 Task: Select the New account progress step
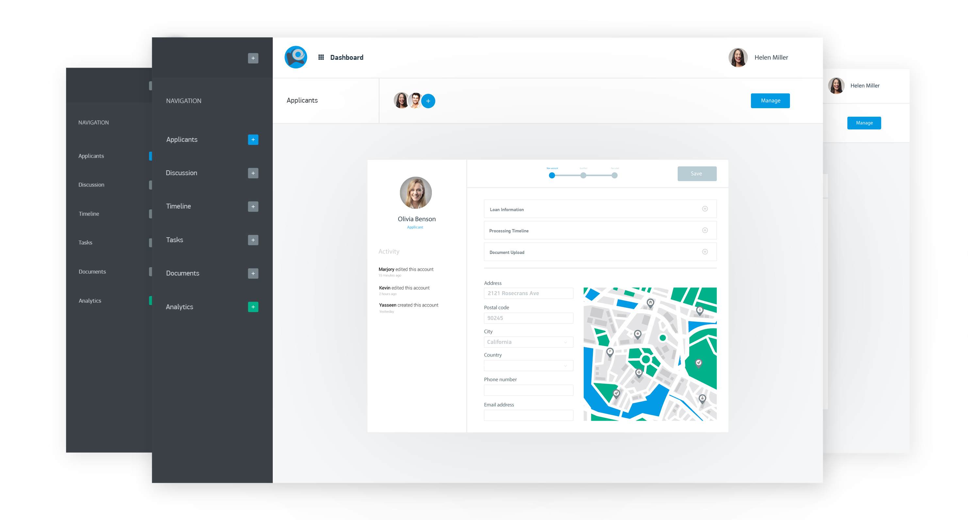[x=552, y=176]
